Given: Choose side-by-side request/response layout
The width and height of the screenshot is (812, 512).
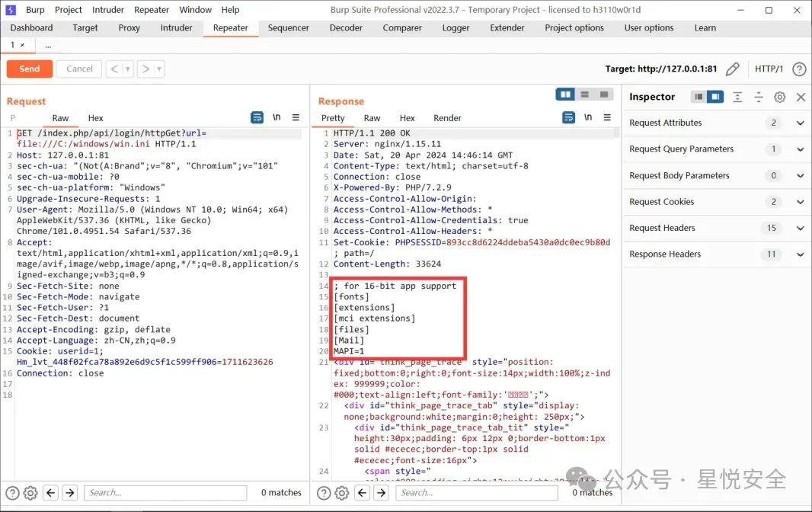Looking at the screenshot, I should coord(565,94).
